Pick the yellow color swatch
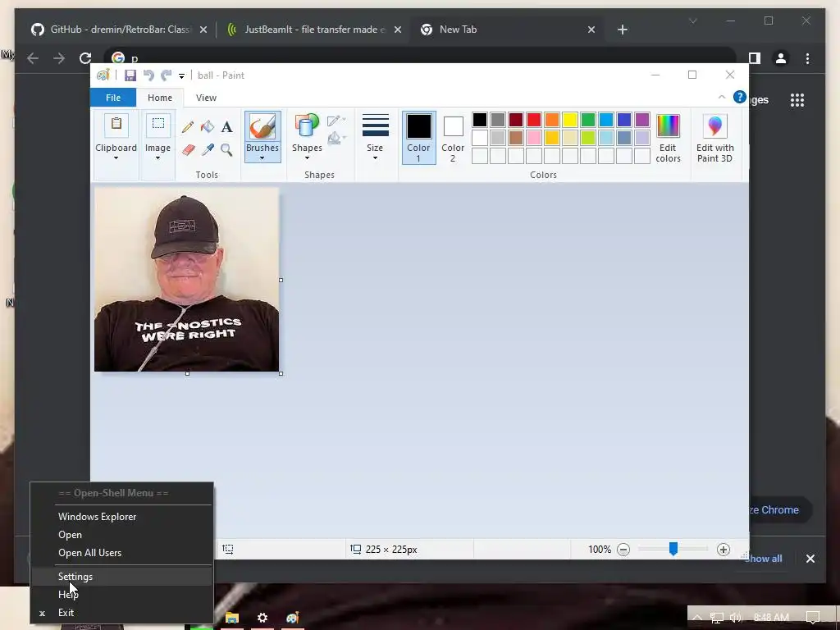840x630 pixels. click(570, 120)
